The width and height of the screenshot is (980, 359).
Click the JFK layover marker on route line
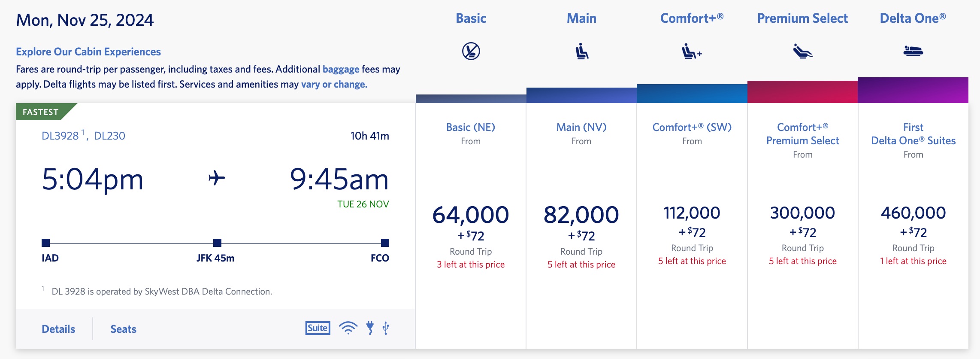coord(218,243)
